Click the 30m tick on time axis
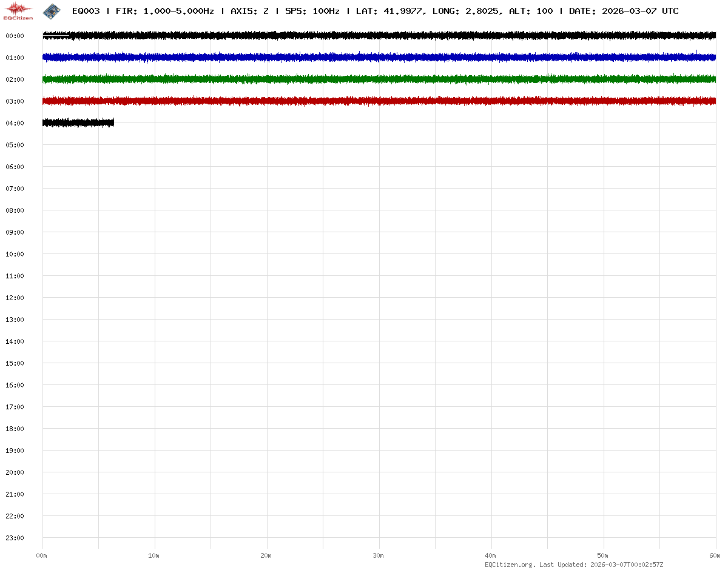This screenshot has width=728, height=570. coord(379,555)
